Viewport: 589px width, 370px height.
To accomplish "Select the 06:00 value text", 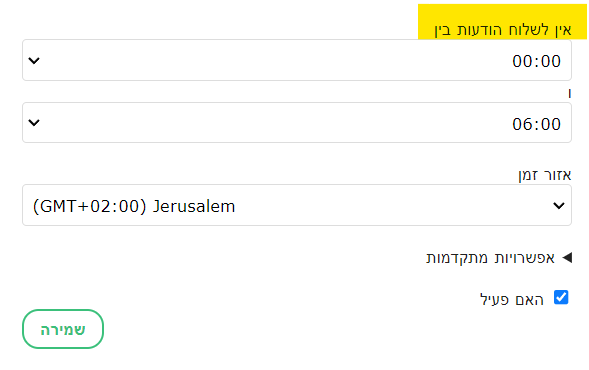I will click(x=536, y=124).
